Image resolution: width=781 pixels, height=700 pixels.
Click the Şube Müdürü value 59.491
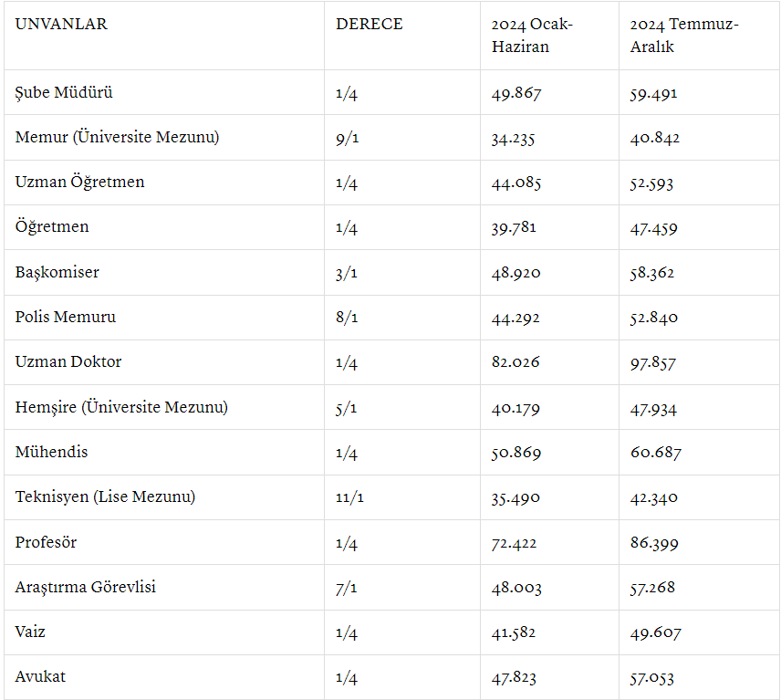coord(653,94)
